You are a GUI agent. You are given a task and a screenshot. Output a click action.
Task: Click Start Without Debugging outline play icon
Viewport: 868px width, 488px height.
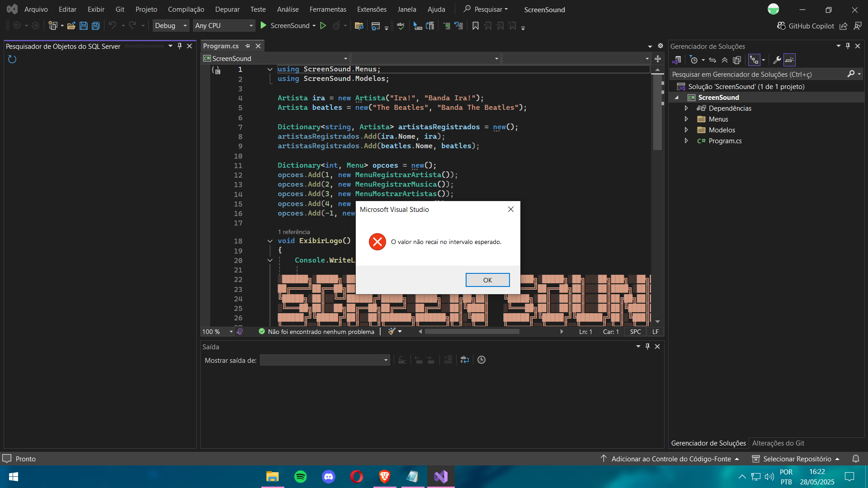coord(323,26)
